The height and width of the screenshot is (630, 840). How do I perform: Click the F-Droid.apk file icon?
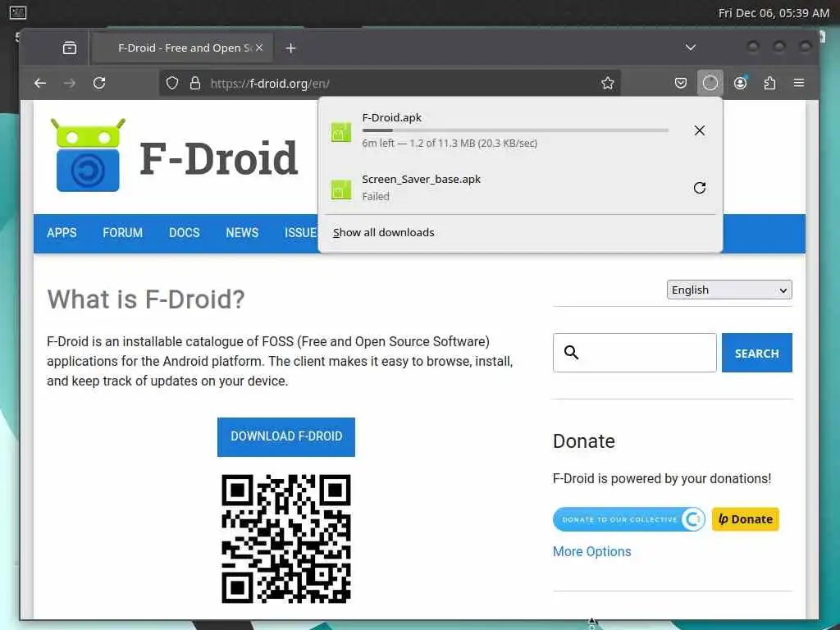click(x=341, y=132)
